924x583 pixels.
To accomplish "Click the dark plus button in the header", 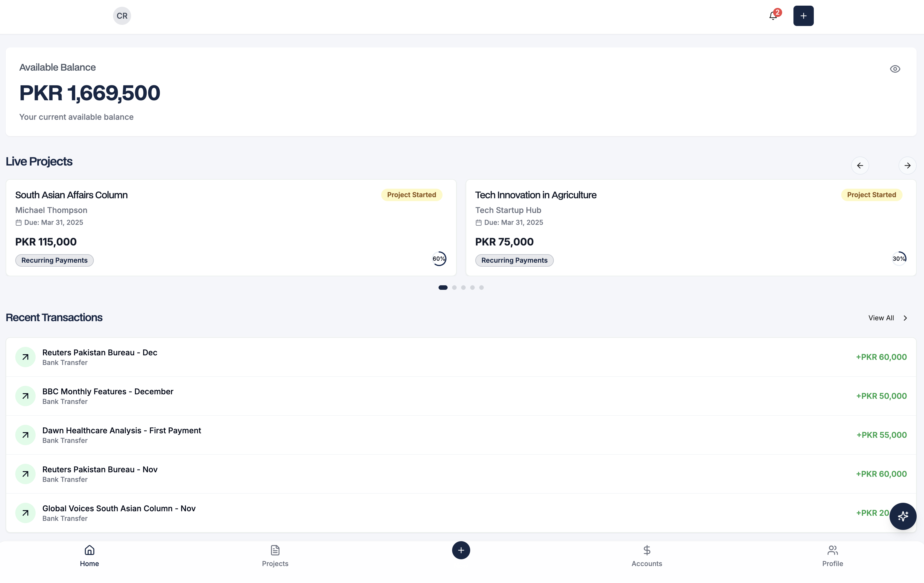I will coord(804,16).
